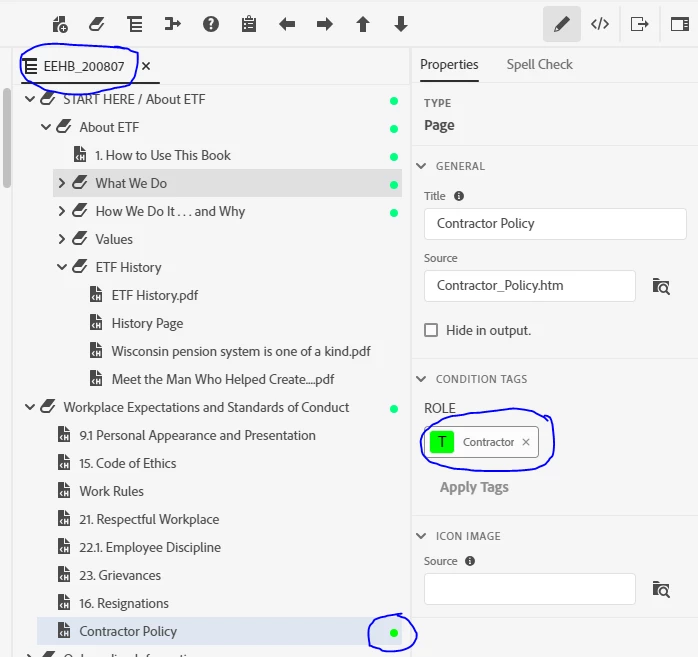Remove the Contractor condition tag
698x657 pixels.
[x=526, y=442]
